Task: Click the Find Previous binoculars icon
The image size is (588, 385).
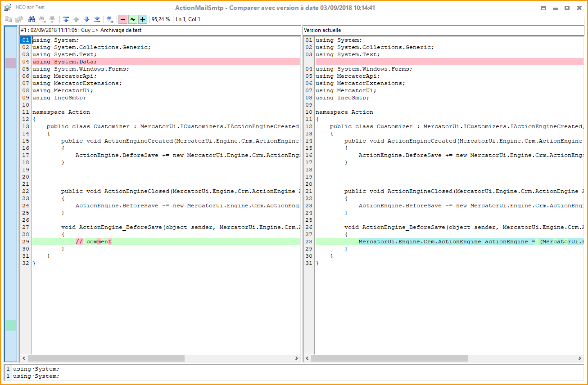Action: (53, 19)
